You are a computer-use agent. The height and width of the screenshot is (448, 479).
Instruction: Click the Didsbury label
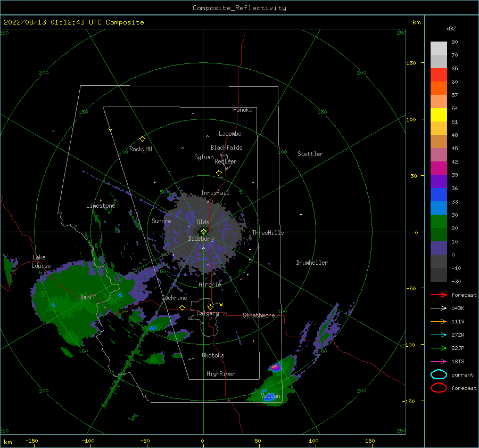(x=201, y=239)
